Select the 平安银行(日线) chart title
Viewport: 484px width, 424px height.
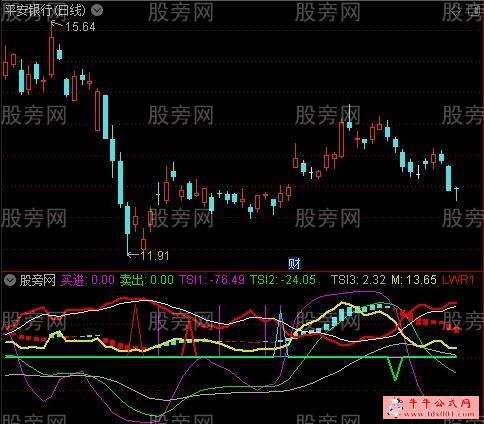click(x=44, y=10)
